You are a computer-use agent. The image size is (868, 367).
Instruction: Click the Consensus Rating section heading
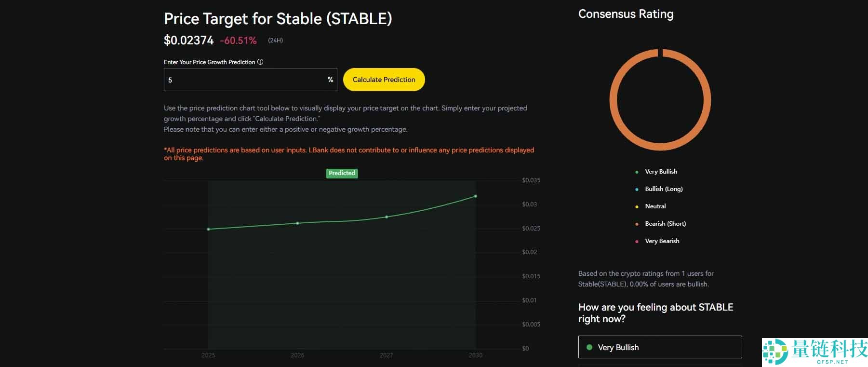click(x=626, y=14)
